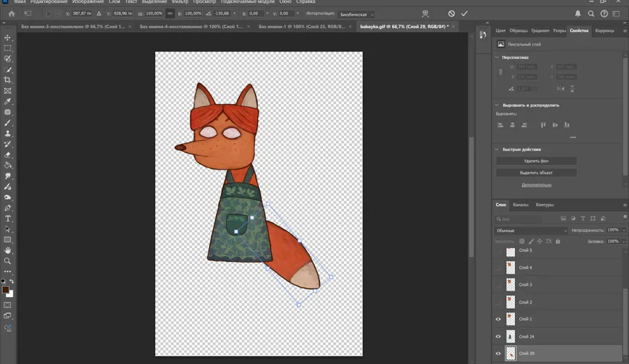Cancel the transform via the circle-slash icon
The image size is (629, 364).
451,13
